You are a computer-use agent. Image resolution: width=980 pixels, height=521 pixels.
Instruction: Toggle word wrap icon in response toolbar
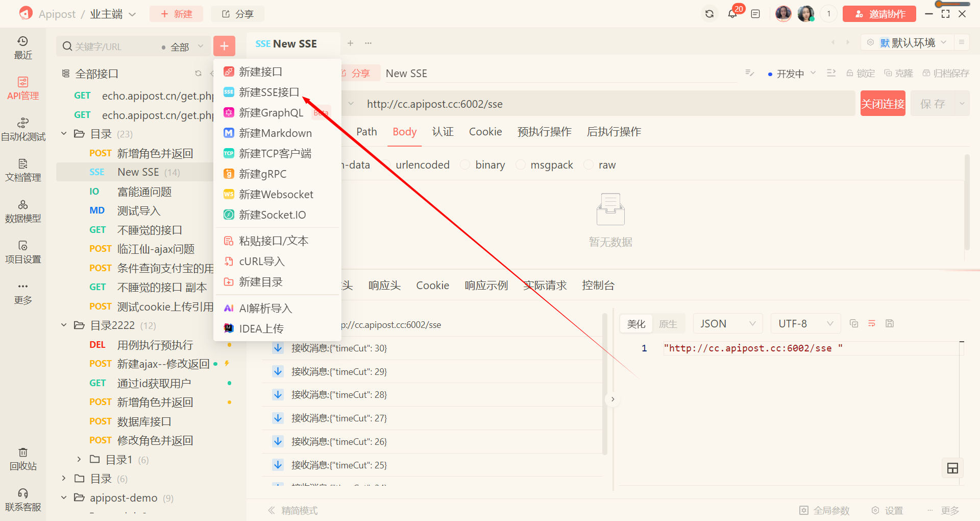point(872,323)
